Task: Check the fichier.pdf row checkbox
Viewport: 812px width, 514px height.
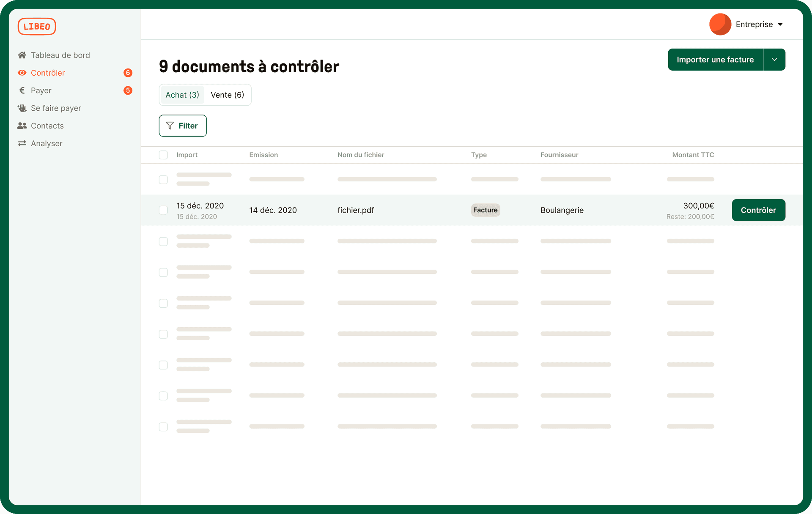Action: (x=163, y=210)
